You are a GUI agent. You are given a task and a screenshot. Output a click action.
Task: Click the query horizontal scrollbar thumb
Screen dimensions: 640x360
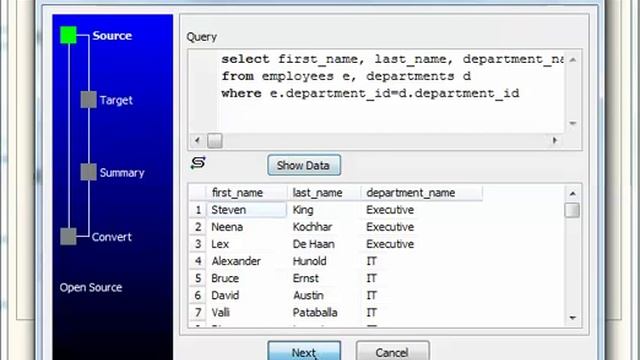(215, 141)
